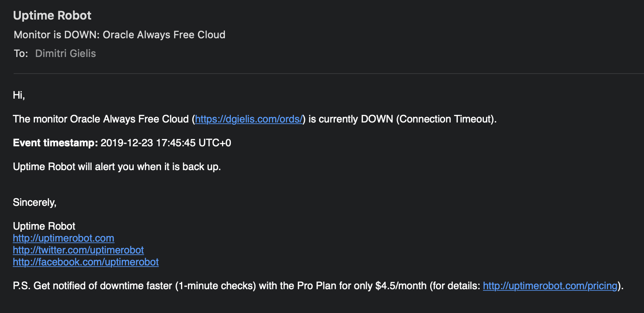
Task: Click the 'Sincerely,' closing line
Action: coord(34,202)
